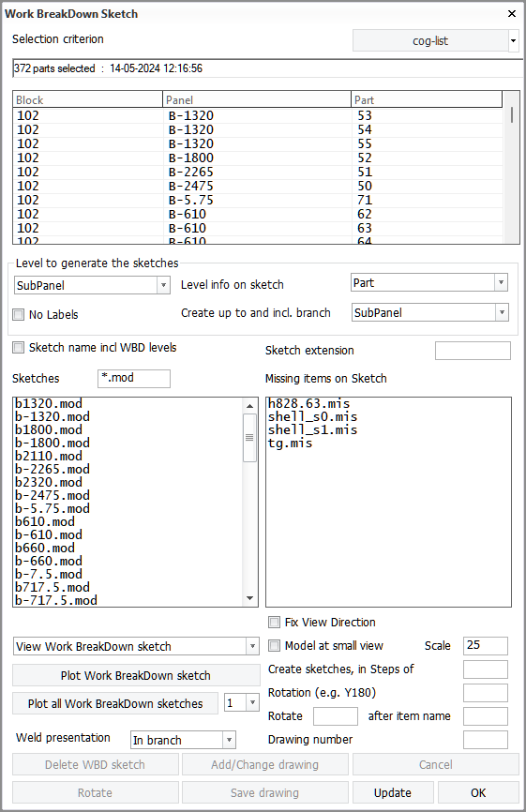Enable Sketch name incl WBD levels

[19, 348]
